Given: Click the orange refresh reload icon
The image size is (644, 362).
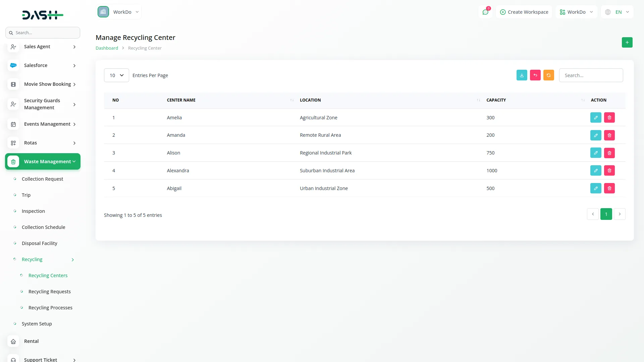Looking at the screenshot, I should pos(548,75).
